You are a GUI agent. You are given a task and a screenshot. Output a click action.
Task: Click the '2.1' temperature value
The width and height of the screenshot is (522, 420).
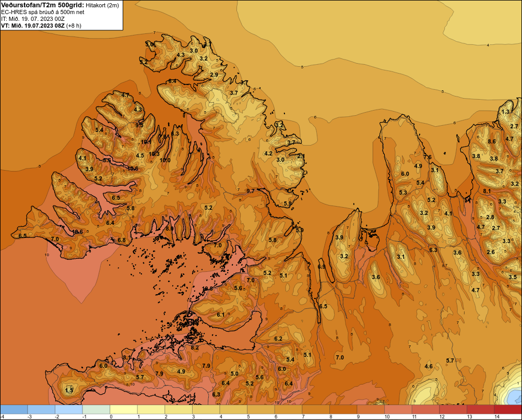[301, 156]
